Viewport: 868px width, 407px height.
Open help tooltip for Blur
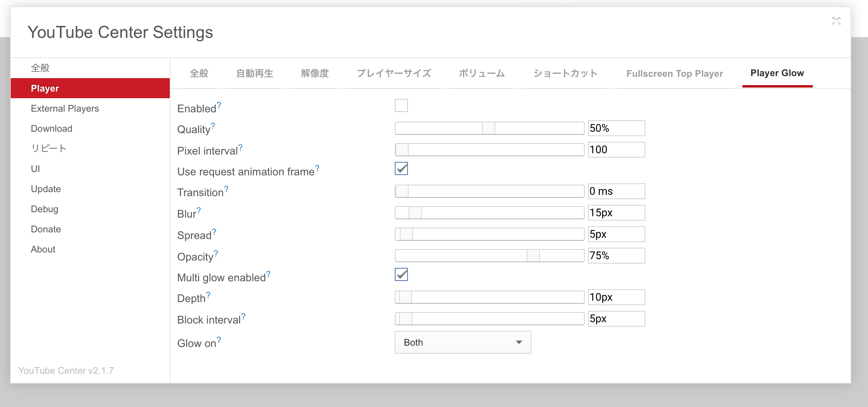click(199, 211)
